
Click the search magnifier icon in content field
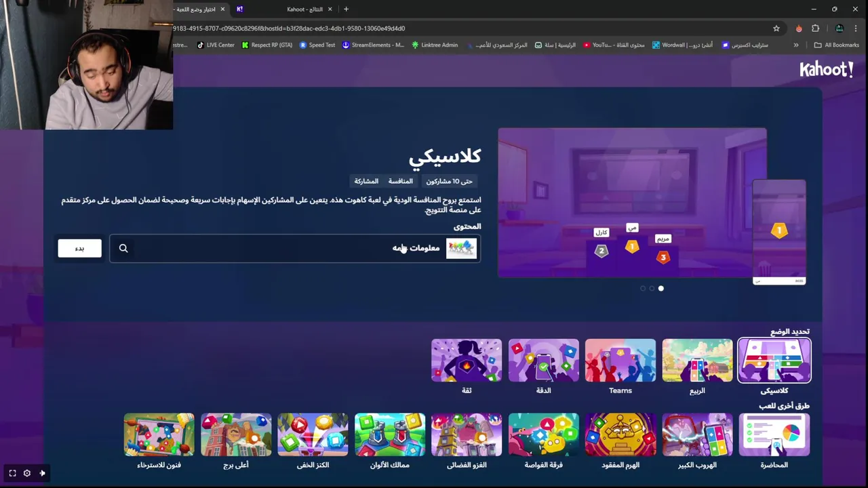[x=123, y=249]
